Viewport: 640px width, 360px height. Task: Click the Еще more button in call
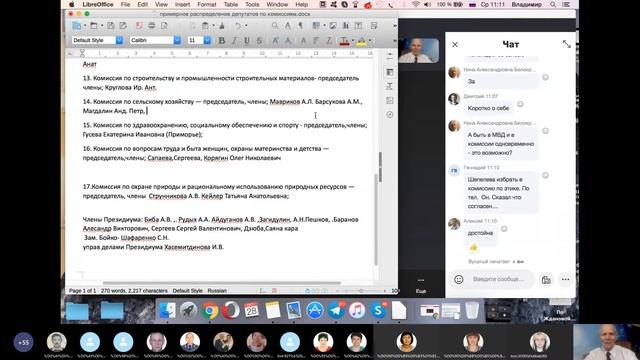(421, 285)
